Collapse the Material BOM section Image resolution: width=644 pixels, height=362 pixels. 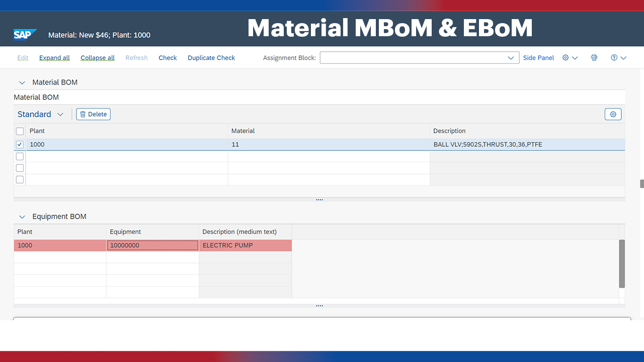22,82
